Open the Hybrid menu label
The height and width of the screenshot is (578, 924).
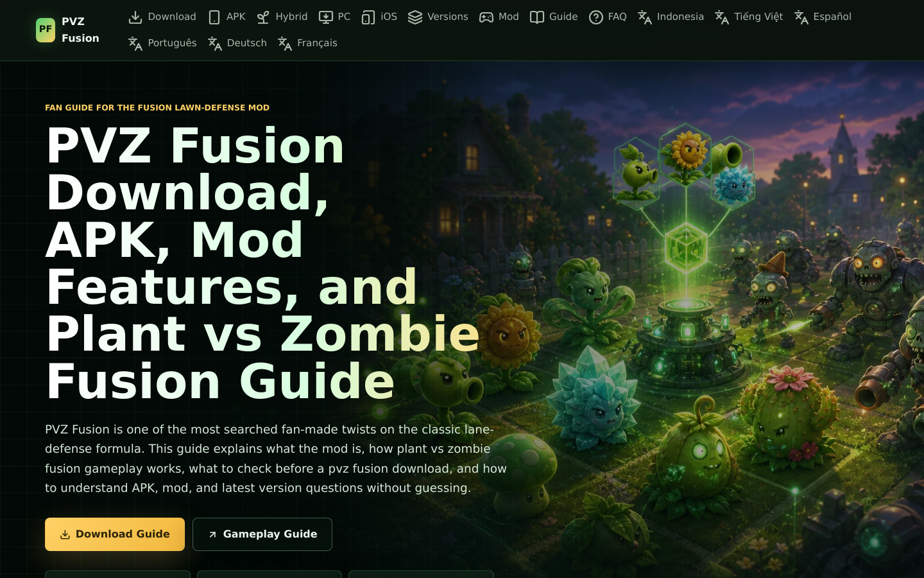click(291, 17)
